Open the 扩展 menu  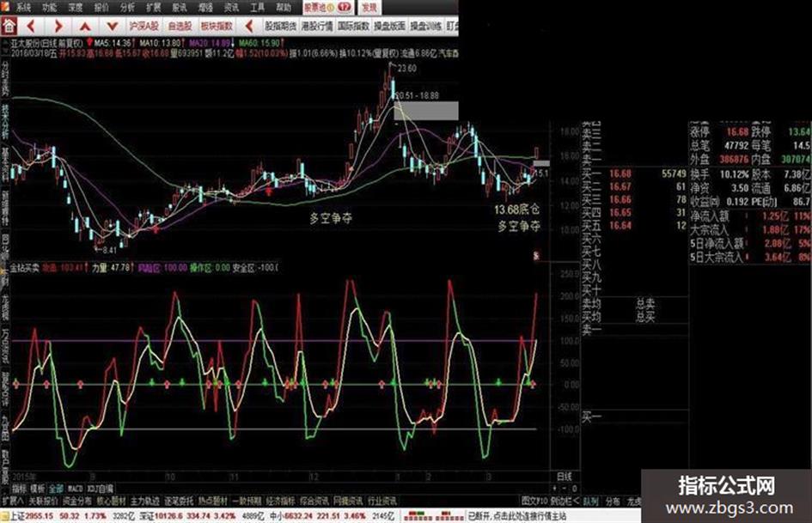coord(153,7)
